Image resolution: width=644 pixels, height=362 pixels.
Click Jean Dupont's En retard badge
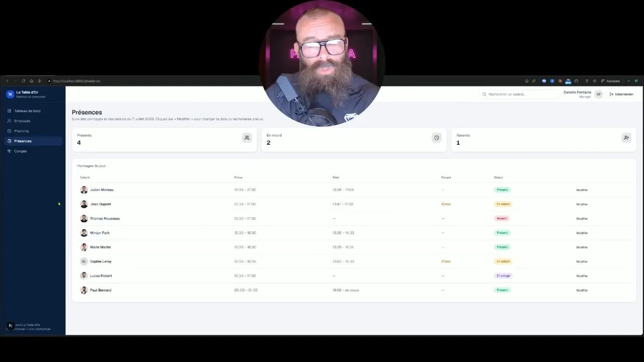click(503, 204)
